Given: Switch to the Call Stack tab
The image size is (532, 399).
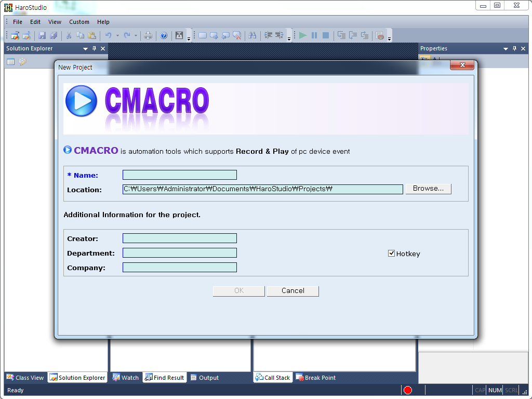Looking at the screenshot, I should [273, 378].
